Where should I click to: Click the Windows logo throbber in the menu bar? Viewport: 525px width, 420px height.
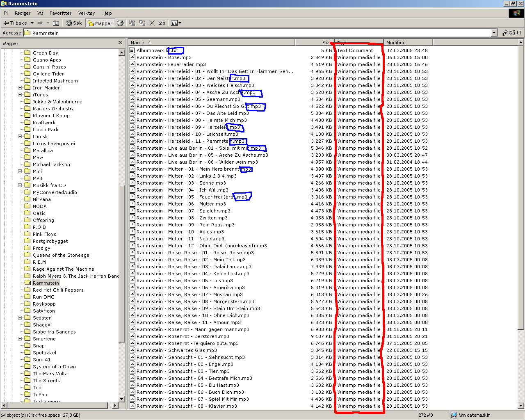(x=516, y=13)
